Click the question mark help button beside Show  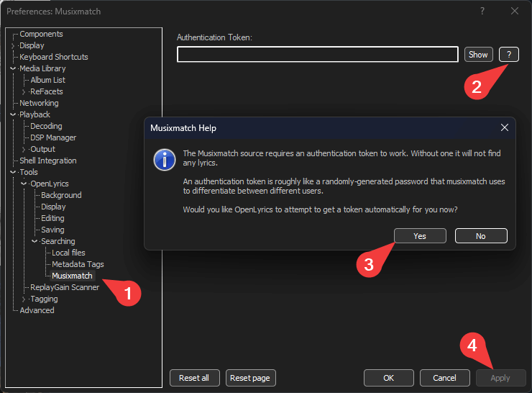tap(508, 54)
